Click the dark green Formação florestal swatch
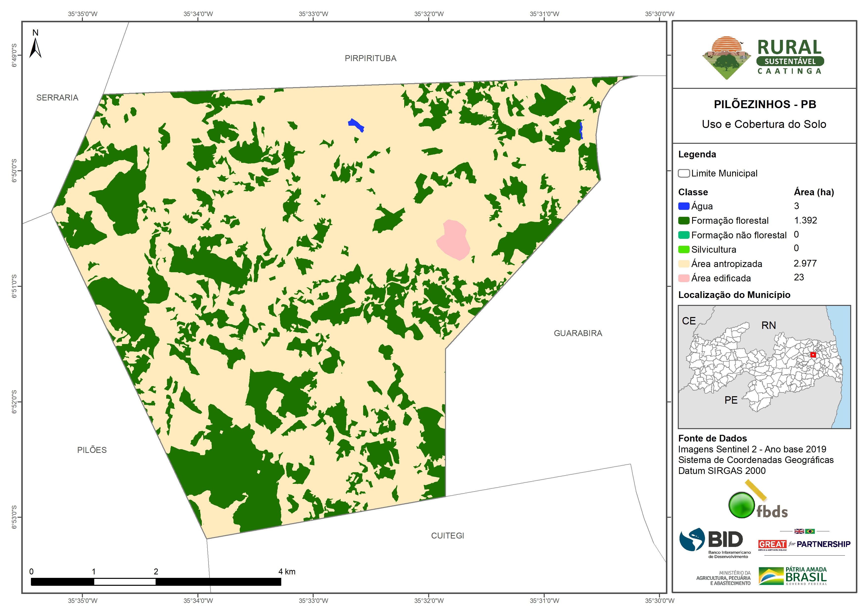This screenshot has height=614, width=868. (683, 221)
